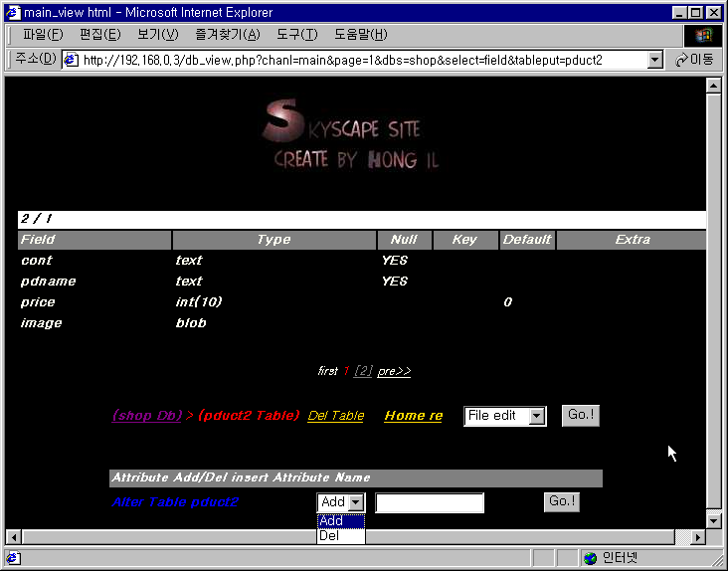Click the Key column header
This screenshot has width=728, height=571.
465,240
